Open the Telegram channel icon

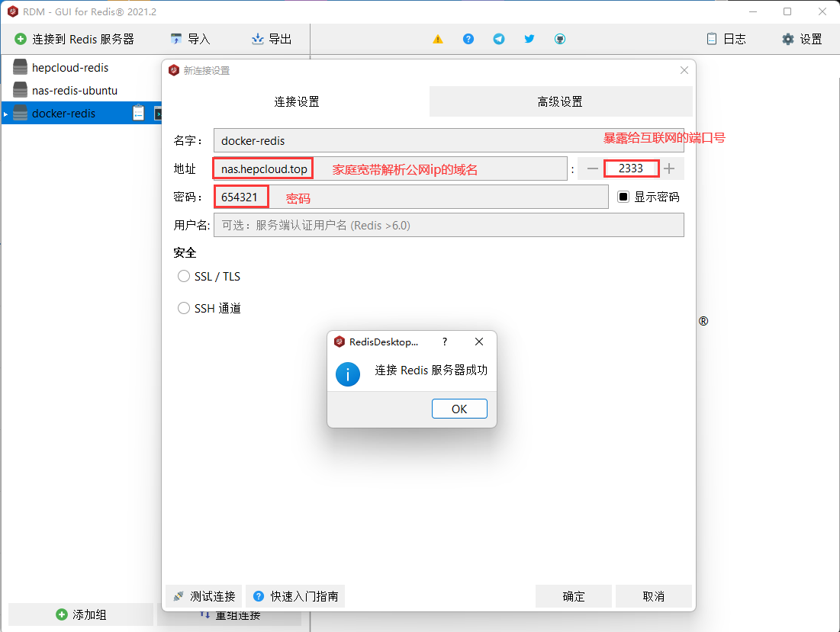[499, 39]
